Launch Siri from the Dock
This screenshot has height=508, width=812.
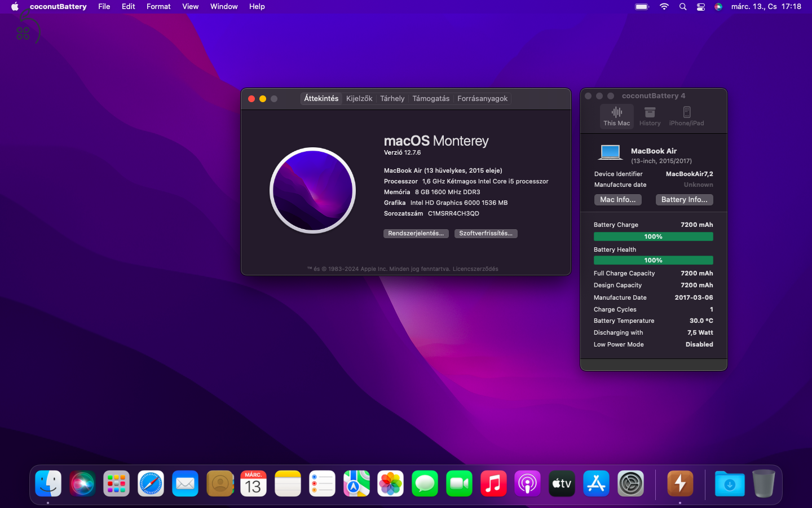click(x=82, y=484)
